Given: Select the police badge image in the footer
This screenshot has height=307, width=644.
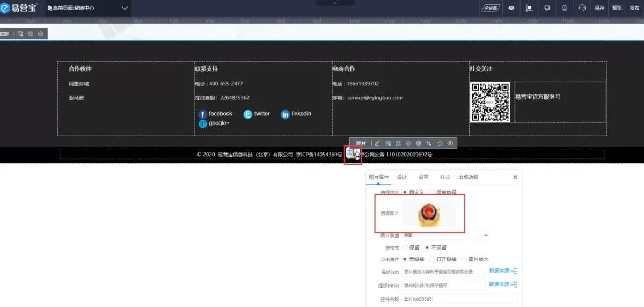Looking at the screenshot, I should (x=353, y=155).
